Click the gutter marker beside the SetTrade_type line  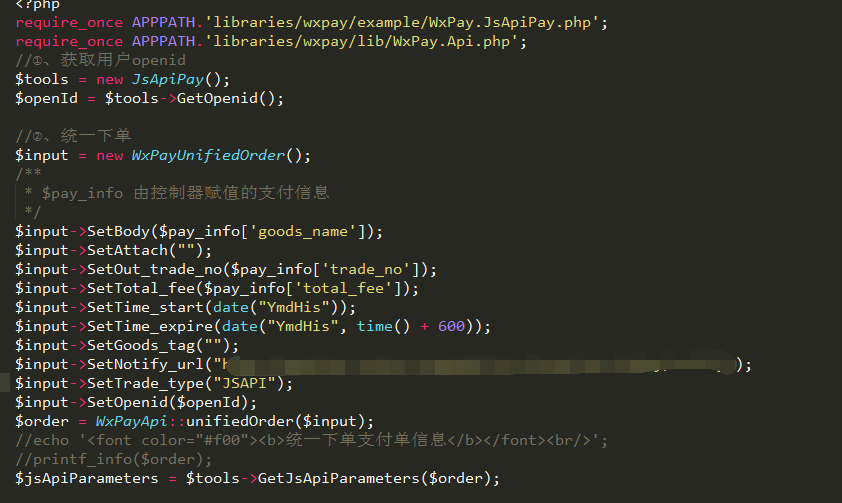point(5,383)
